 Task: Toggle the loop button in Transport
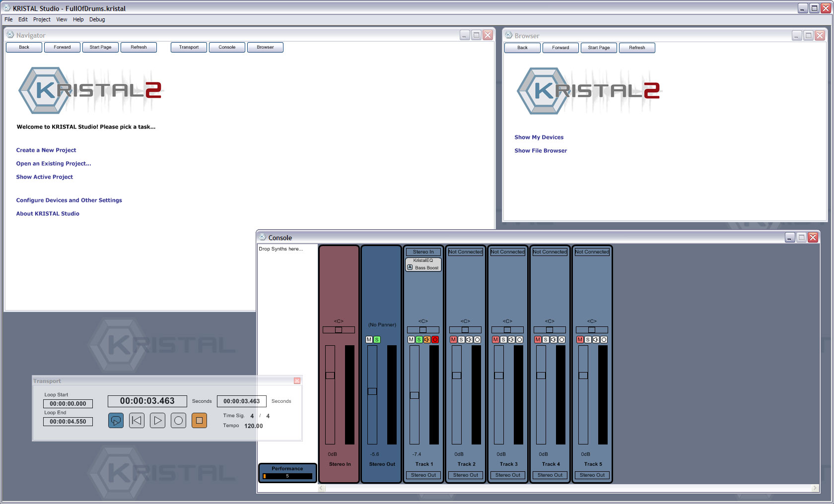tap(116, 420)
